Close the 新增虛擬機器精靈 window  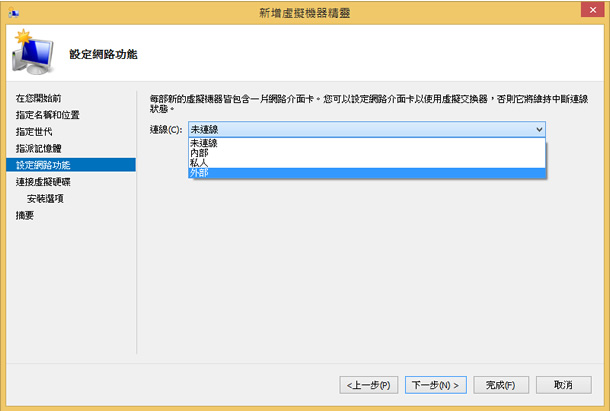click(x=592, y=10)
